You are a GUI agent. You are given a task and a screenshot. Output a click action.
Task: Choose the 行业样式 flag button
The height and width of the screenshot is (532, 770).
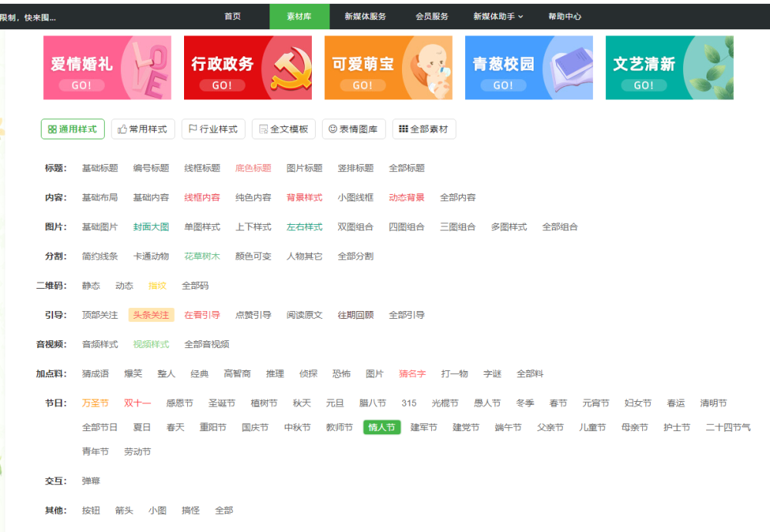point(213,129)
